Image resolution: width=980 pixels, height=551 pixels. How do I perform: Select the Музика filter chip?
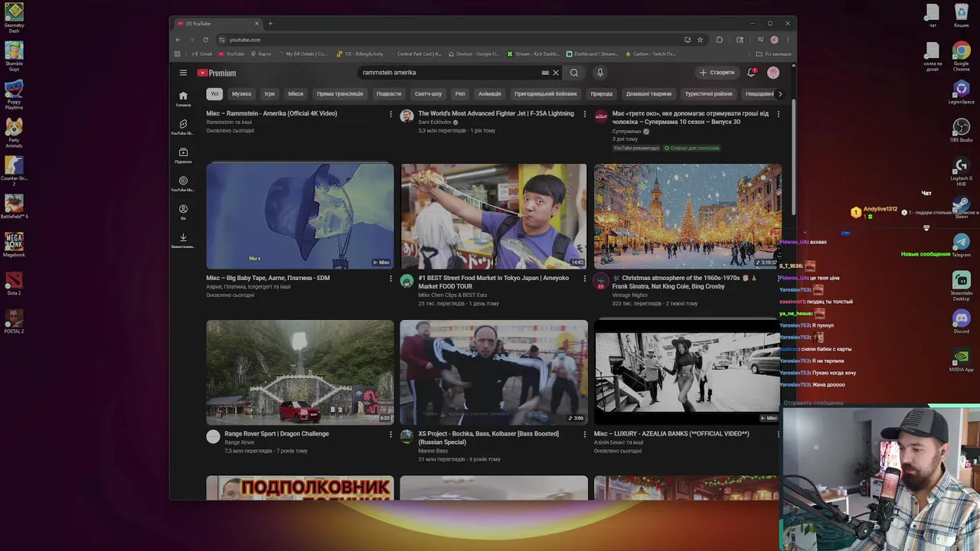[242, 94]
